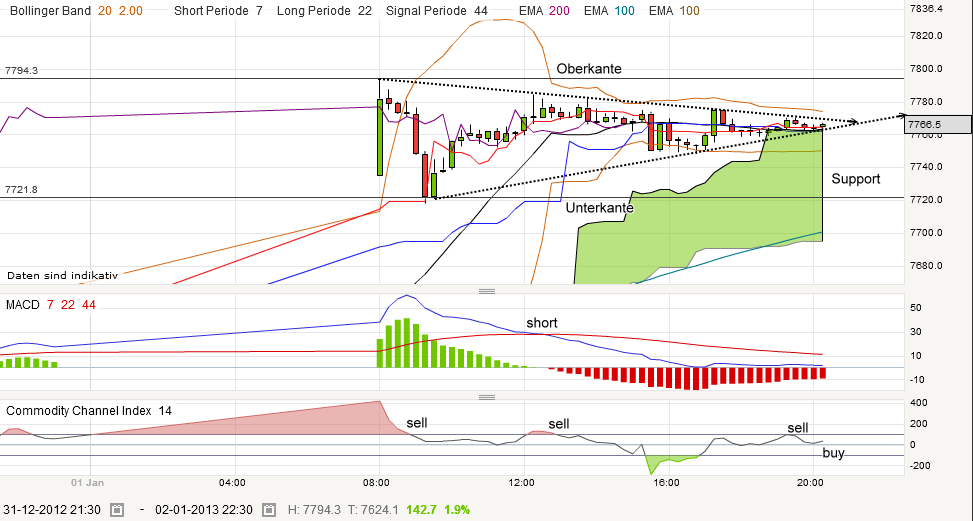973x521 pixels.
Task: Click the 12:00 time axis label
Action: coord(522,483)
